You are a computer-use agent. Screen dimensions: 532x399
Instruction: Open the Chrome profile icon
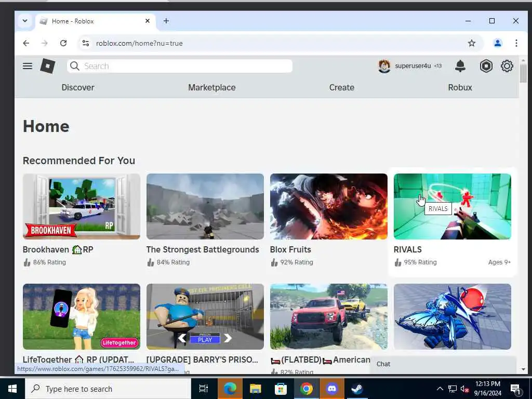[x=497, y=43]
